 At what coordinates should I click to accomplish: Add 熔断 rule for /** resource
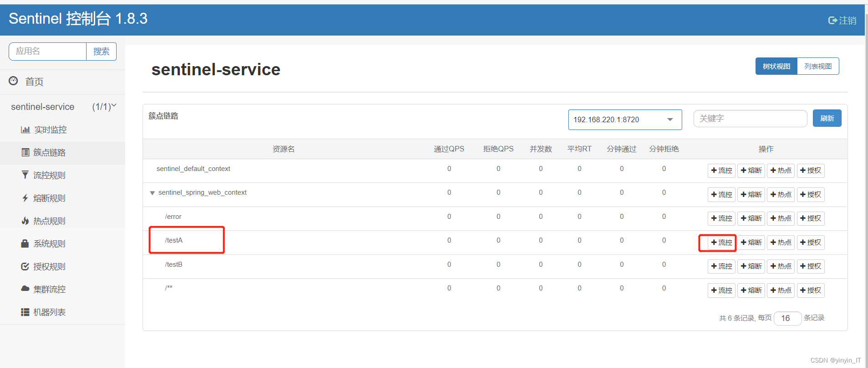[x=751, y=290]
